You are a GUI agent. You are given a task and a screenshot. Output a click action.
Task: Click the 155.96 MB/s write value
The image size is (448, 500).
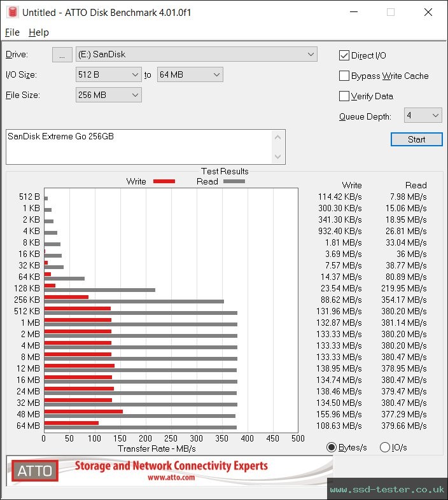point(339,414)
